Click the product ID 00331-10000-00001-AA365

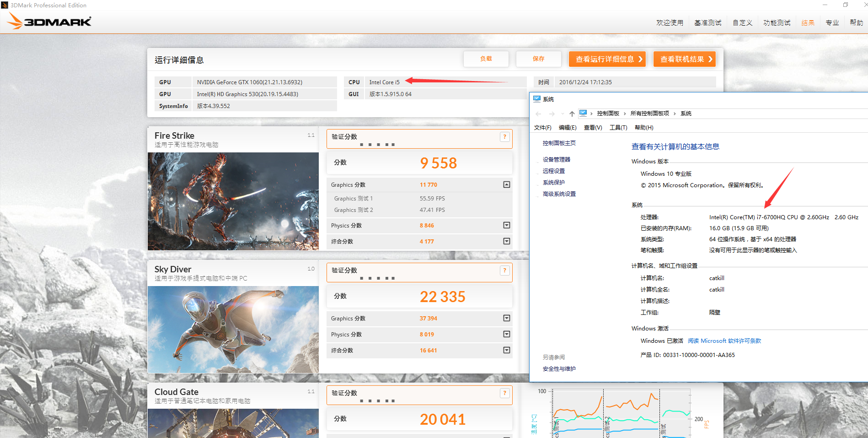(699, 355)
